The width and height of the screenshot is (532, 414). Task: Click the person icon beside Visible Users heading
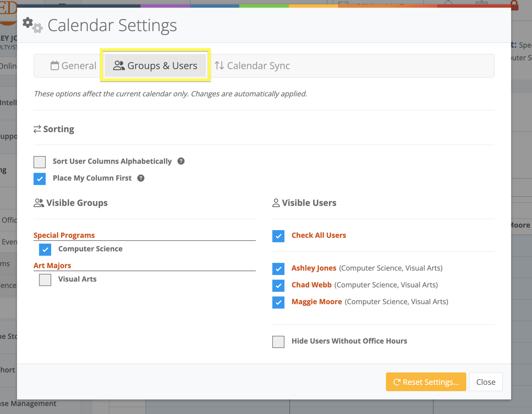pos(276,203)
